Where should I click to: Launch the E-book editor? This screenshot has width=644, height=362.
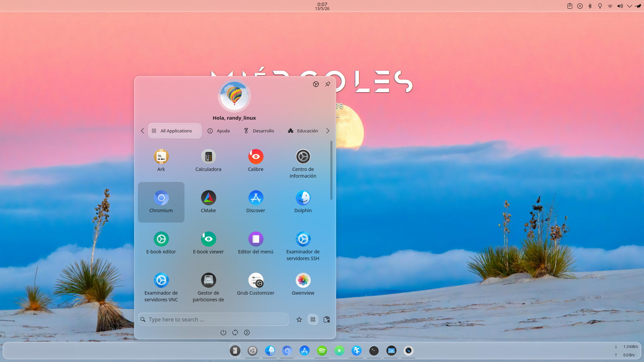pos(161,243)
